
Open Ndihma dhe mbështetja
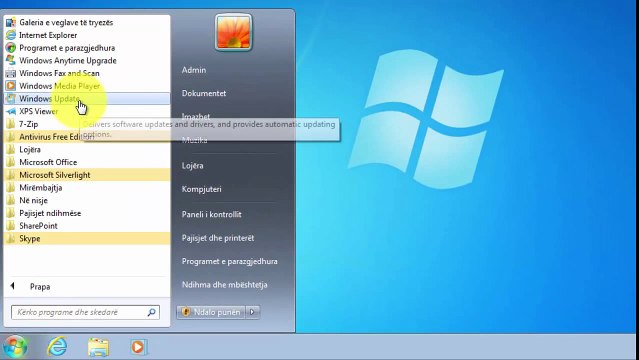coord(225,285)
